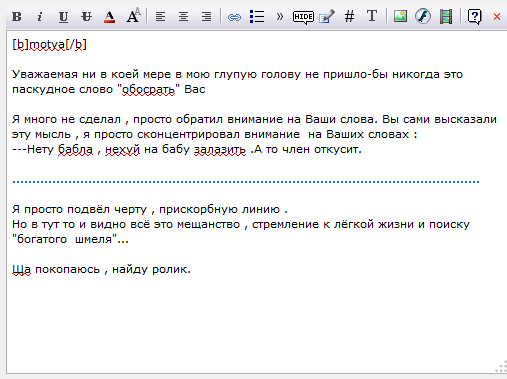Click the textarea resize grip corner

pos(501,367)
